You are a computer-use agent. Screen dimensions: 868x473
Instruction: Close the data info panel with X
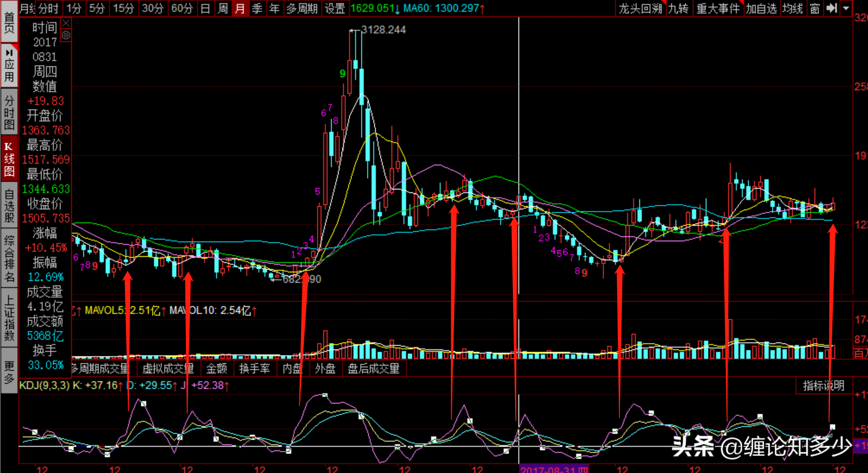click(66, 24)
